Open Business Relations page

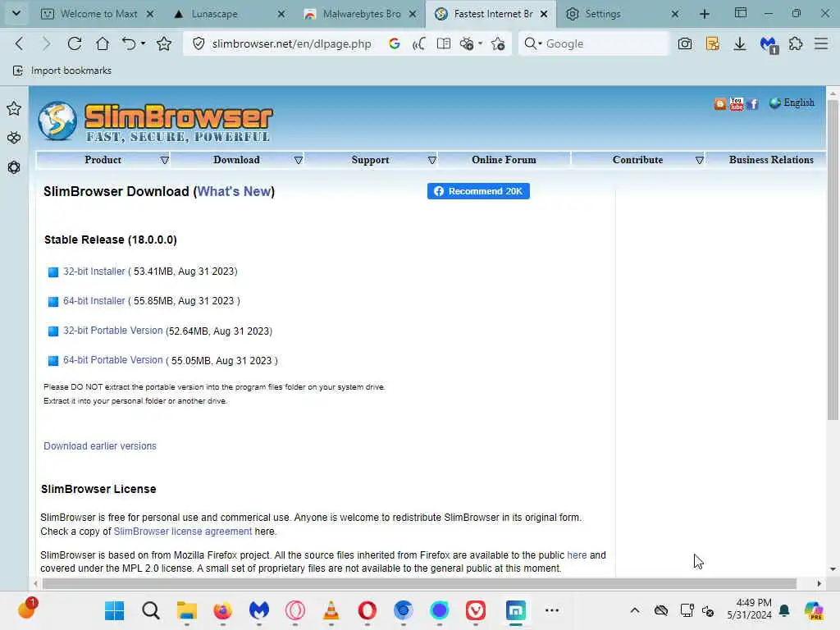pyautogui.click(x=771, y=160)
